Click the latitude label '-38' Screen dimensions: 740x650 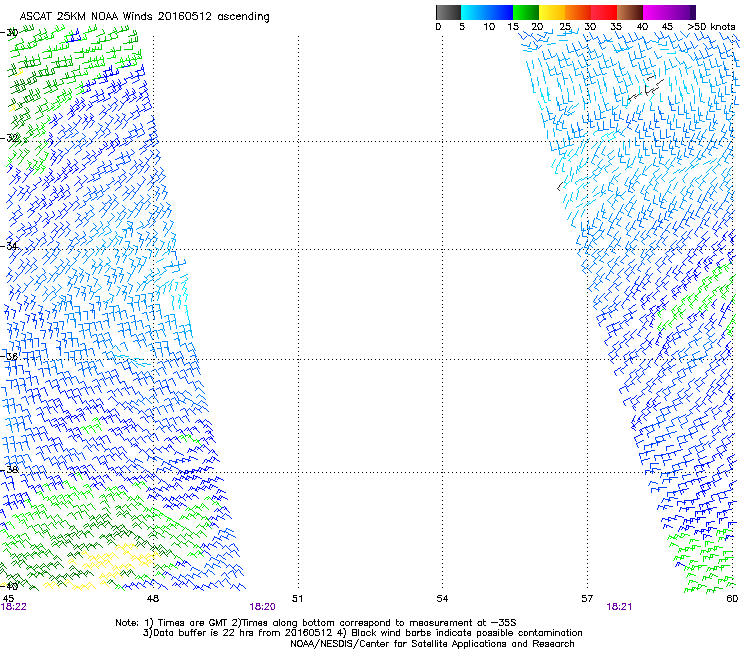9,470
